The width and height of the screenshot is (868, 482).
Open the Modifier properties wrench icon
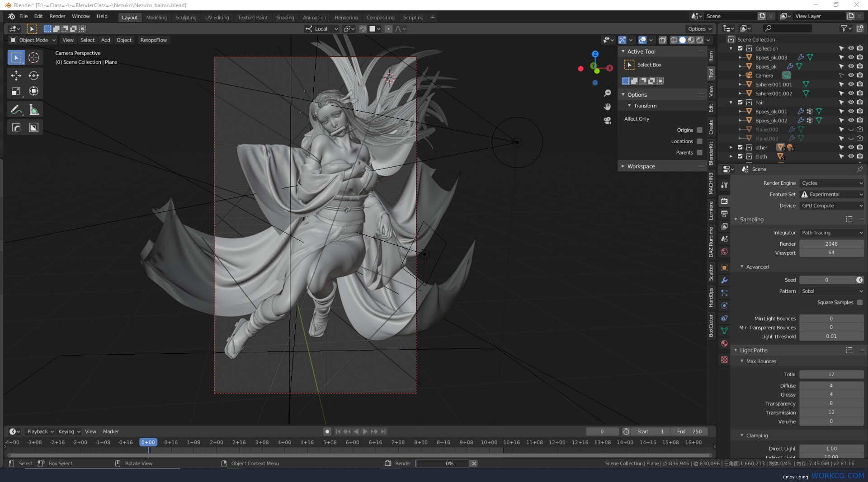(x=724, y=280)
